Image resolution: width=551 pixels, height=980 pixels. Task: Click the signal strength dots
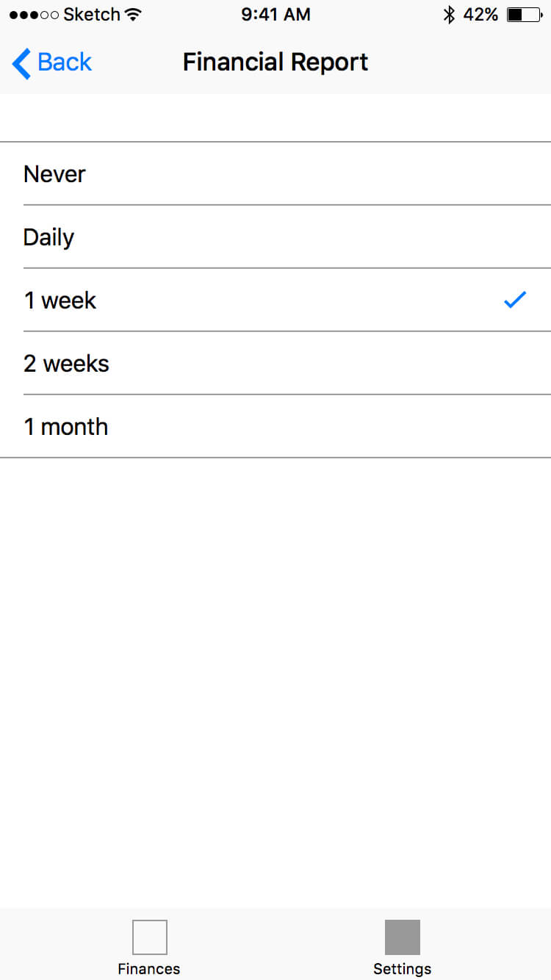click(x=34, y=15)
